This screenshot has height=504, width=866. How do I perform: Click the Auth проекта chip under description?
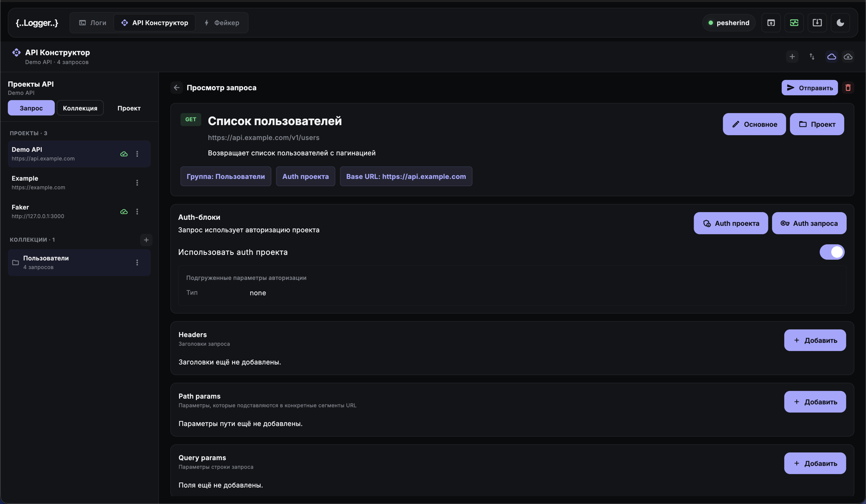pyautogui.click(x=306, y=176)
